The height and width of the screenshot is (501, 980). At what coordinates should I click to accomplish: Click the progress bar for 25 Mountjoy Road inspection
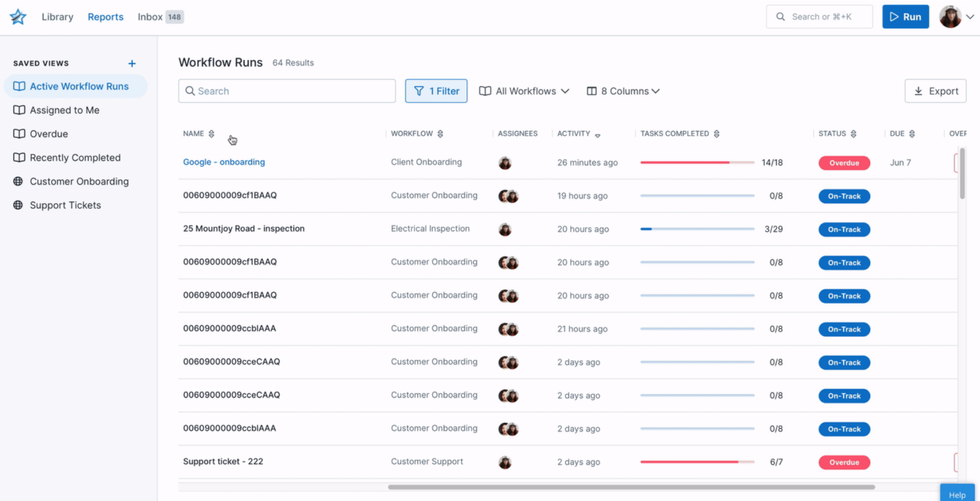point(697,229)
